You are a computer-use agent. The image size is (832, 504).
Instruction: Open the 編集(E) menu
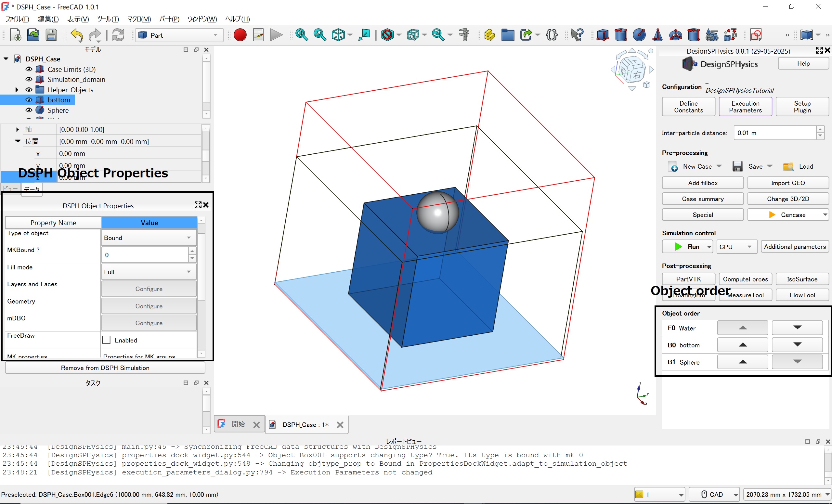(x=48, y=19)
